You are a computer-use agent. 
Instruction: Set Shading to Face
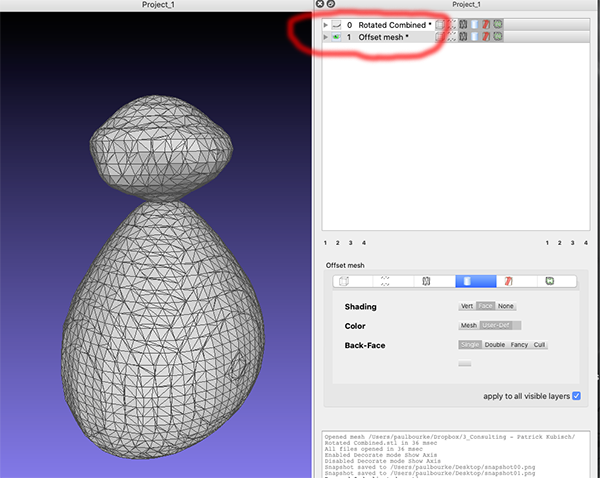click(486, 306)
